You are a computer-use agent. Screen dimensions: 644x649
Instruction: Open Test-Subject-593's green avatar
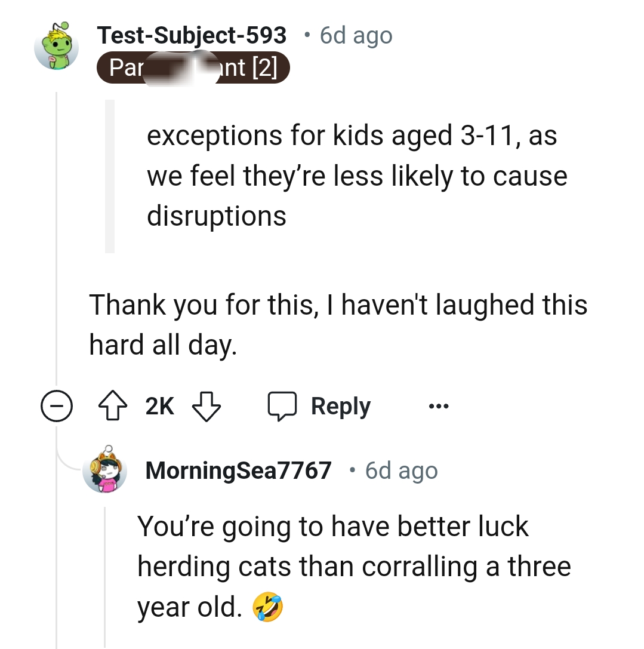(57, 47)
